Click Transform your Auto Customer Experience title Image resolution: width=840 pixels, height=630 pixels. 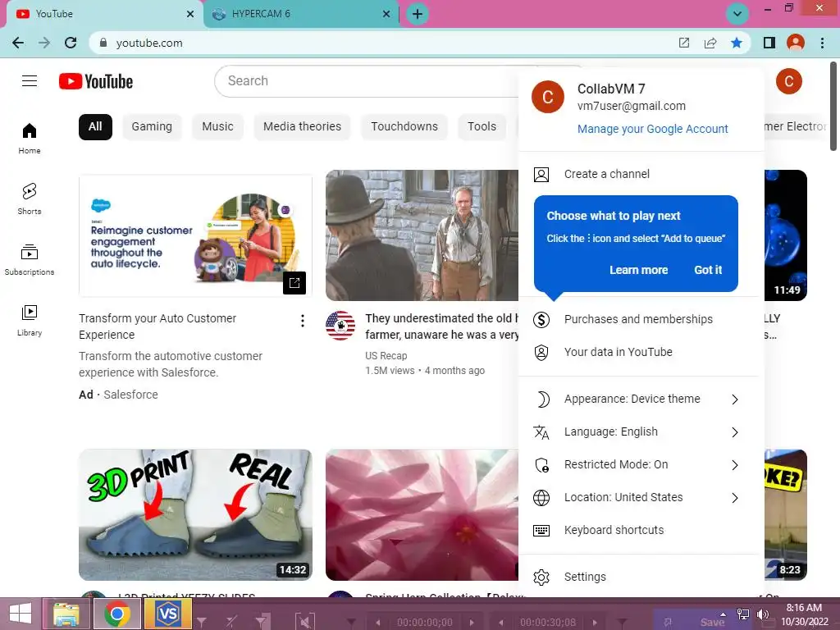[x=157, y=326]
